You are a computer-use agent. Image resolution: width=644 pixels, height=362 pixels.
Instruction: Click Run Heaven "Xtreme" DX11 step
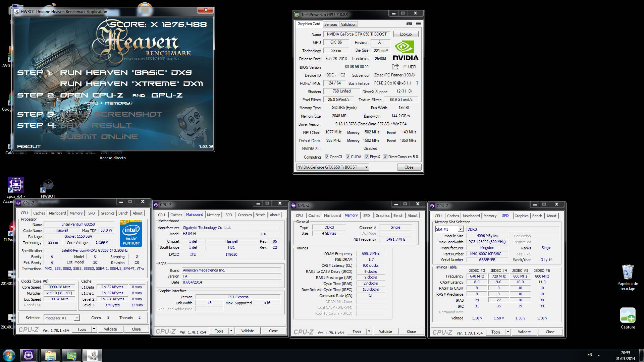pyautogui.click(x=131, y=84)
